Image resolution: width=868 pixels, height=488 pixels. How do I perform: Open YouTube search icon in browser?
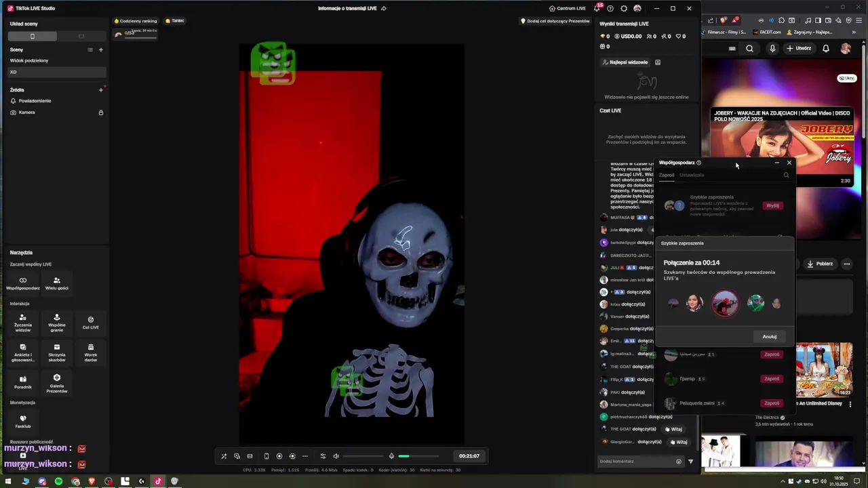pyautogui.click(x=749, y=48)
